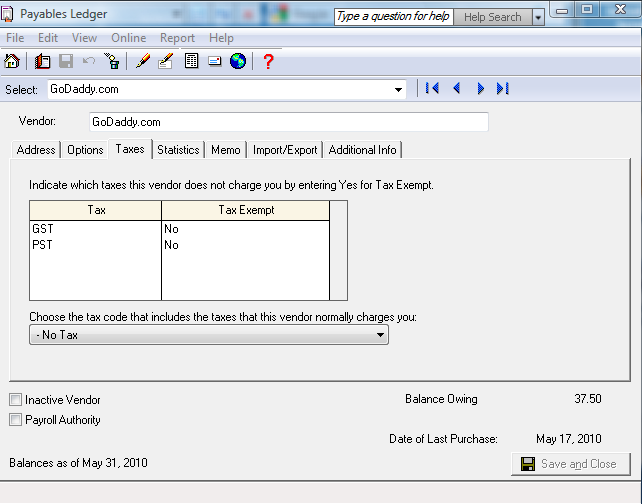
Task: Click the Date of Last Purchase value
Action: coord(569,439)
